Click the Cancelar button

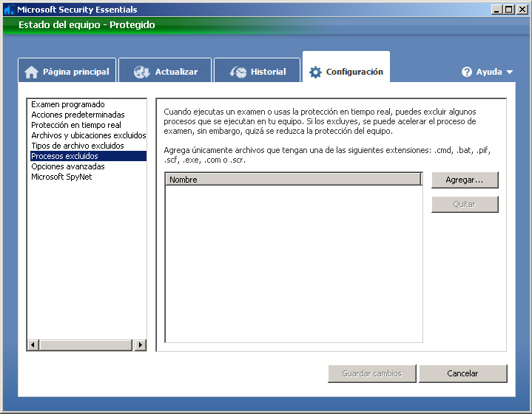tap(462, 373)
